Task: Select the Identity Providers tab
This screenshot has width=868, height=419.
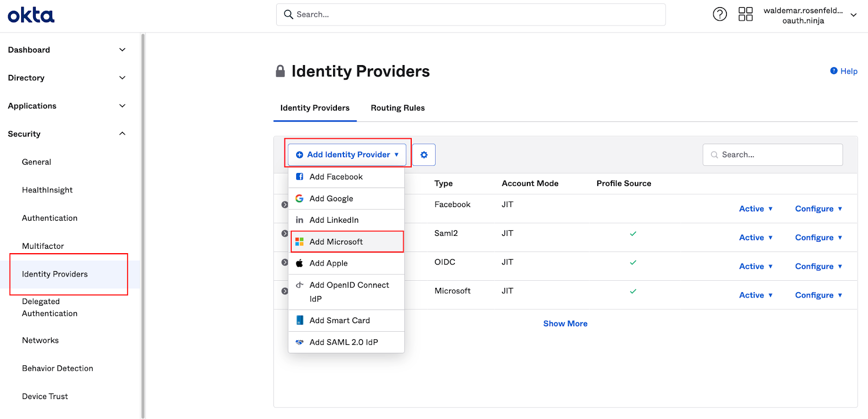Action: point(315,108)
